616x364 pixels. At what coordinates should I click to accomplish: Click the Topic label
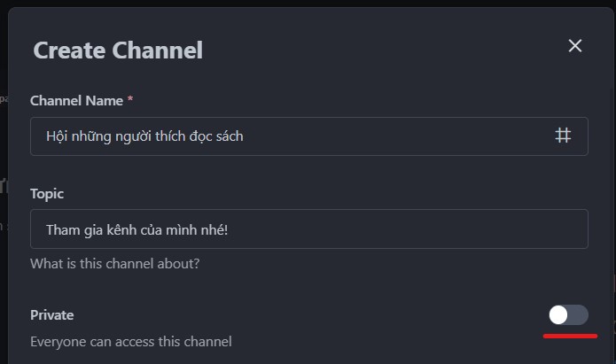tap(47, 193)
